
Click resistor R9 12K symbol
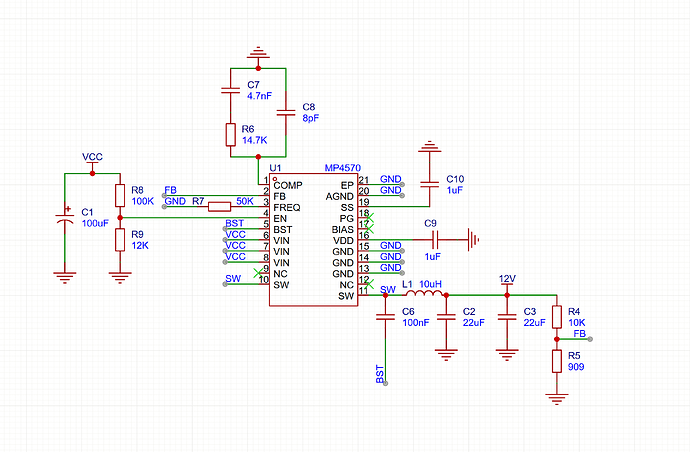[x=120, y=239]
